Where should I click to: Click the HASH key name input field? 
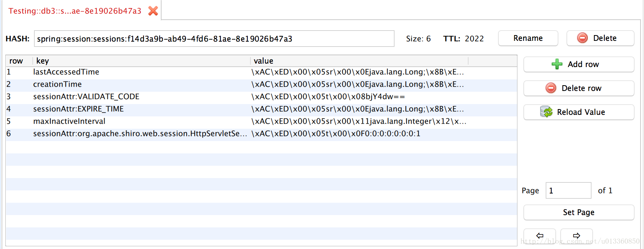click(x=214, y=39)
